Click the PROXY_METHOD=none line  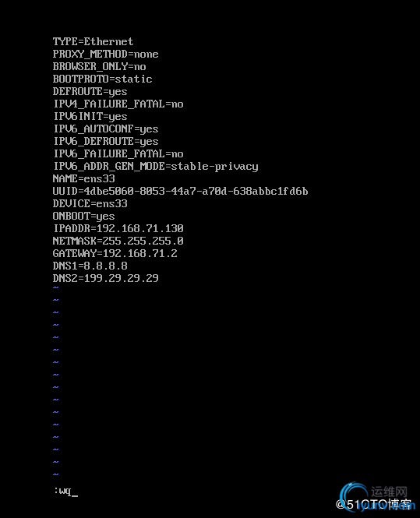(105, 54)
